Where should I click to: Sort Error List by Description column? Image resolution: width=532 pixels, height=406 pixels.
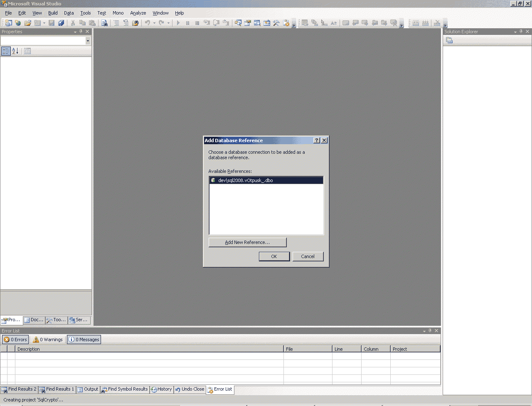(x=149, y=349)
